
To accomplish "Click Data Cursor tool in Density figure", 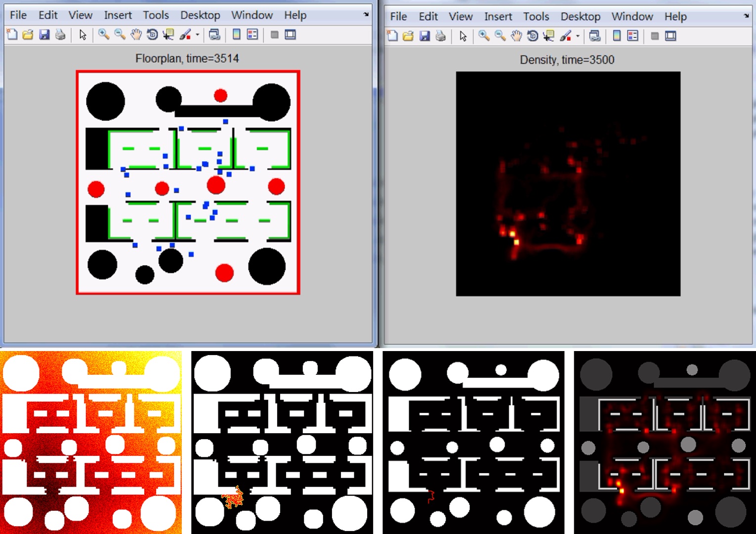I will point(548,36).
